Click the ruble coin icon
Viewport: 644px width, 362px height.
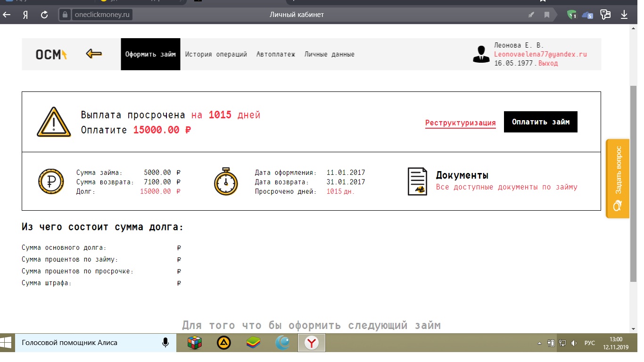tap(51, 181)
